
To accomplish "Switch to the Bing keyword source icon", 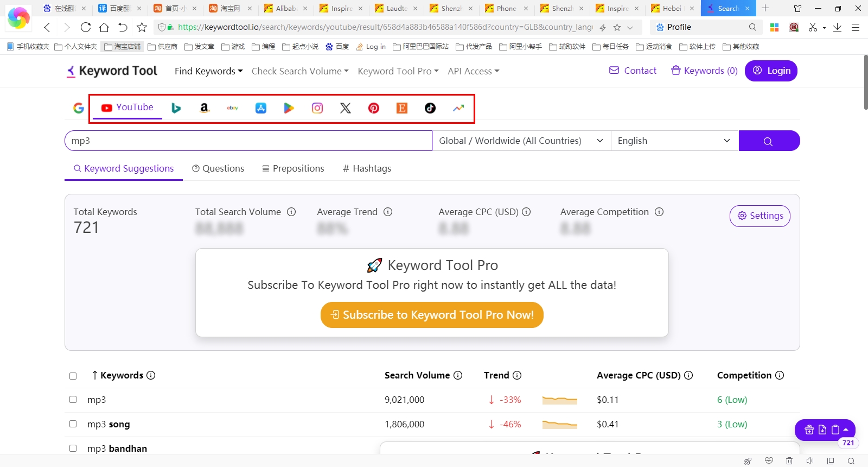I will tap(176, 108).
